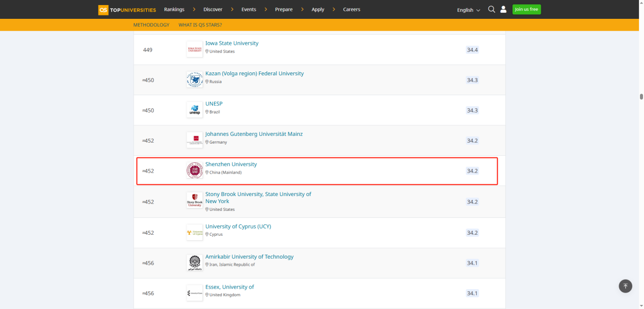This screenshot has width=644, height=309.
Task: Switch to the METHODOLOGY tab
Action: click(151, 24)
